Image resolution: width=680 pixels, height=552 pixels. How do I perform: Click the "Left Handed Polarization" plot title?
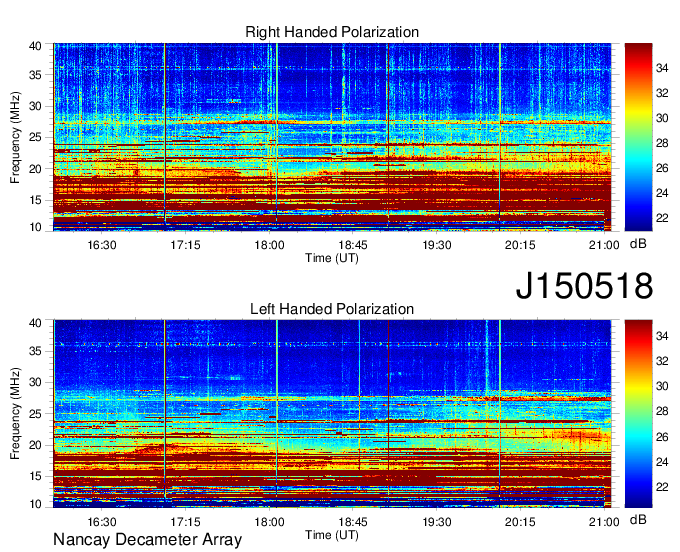332,309
